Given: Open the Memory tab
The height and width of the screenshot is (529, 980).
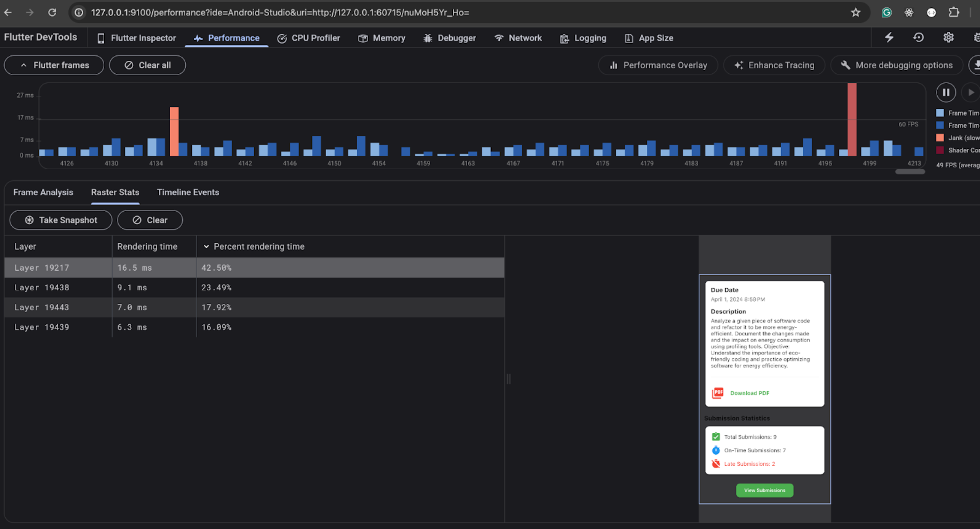Looking at the screenshot, I should point(382,38).
